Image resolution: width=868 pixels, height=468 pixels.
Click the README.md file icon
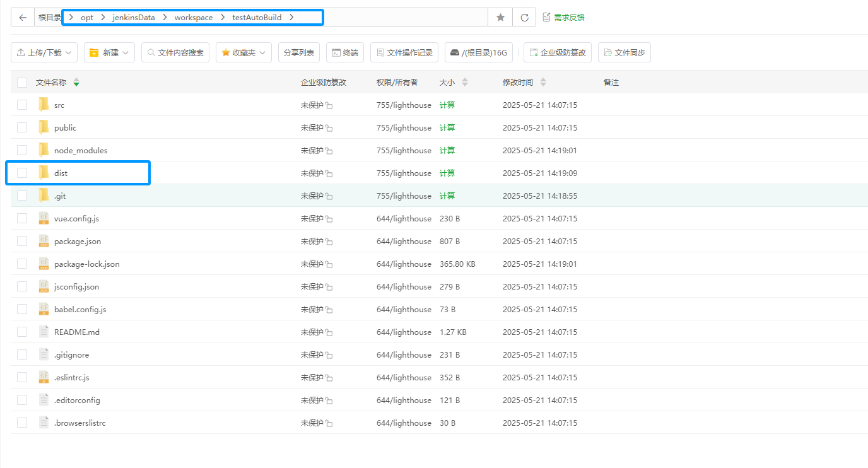(x=44, y=332)
